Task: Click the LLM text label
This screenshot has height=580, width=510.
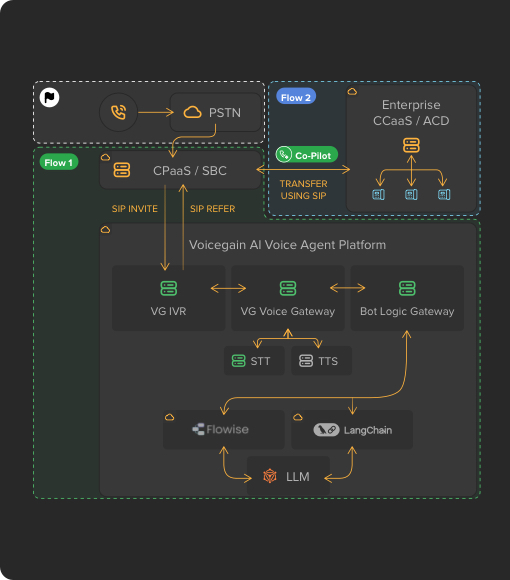Action: [x=298, y=476]
